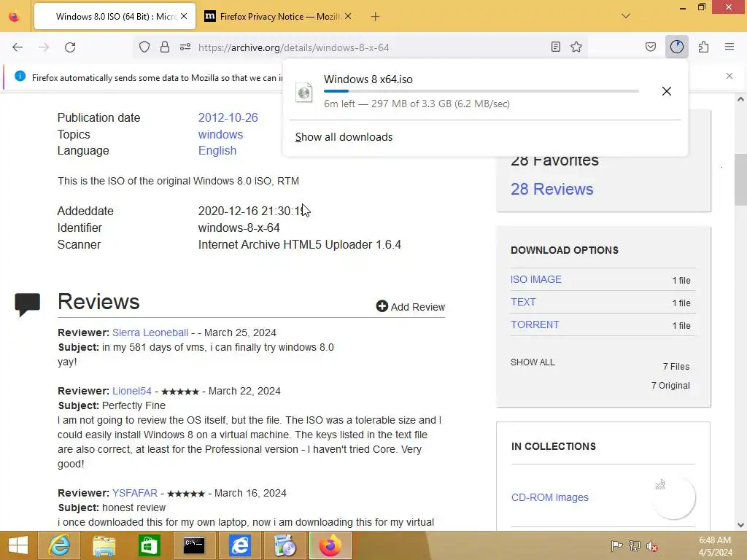Click SHOW ALL download files
Viewport: 747px width, 560px height.
click(533, 362)
